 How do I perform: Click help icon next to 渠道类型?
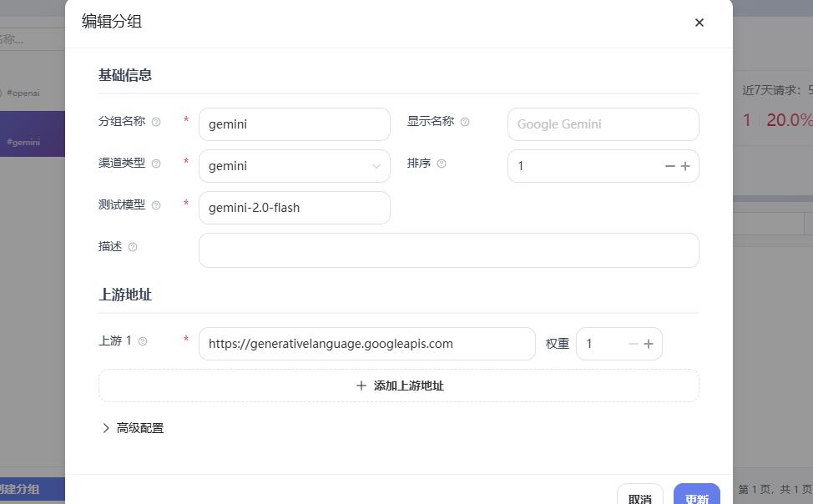(x=156, y=164)
